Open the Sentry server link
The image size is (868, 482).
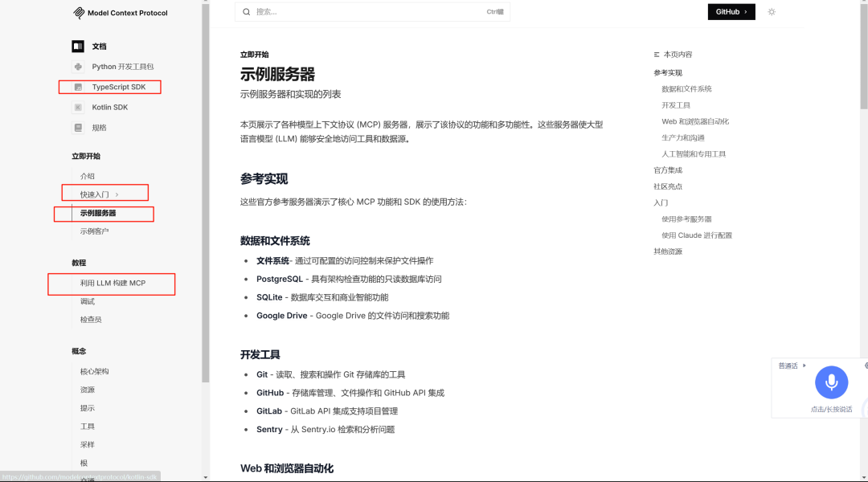click(269, 430)
